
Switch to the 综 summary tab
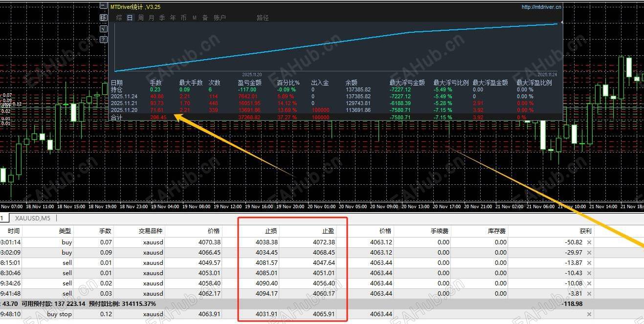(119, 18)
